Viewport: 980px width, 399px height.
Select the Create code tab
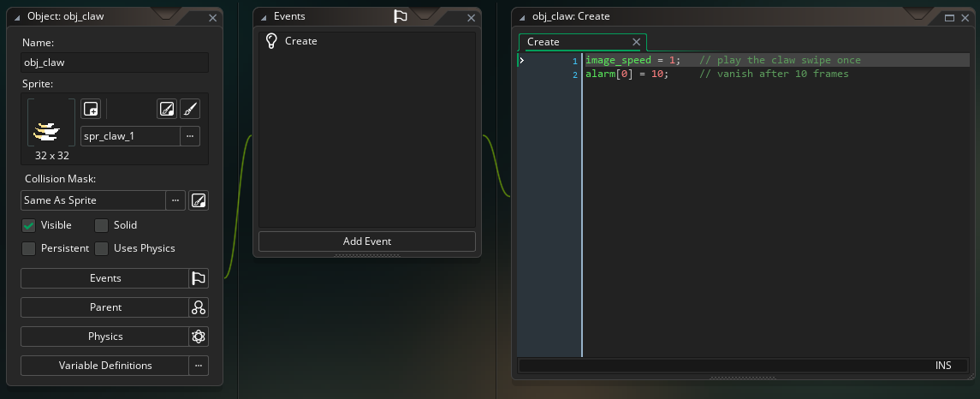(543, 42)
